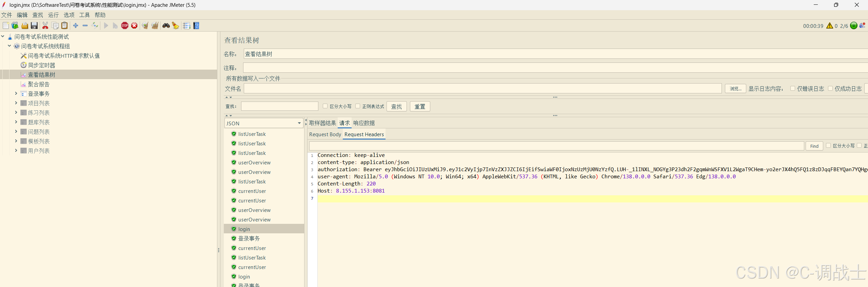868x287 pixels.
Task: Open the 工具 menu
Action: 84,15
